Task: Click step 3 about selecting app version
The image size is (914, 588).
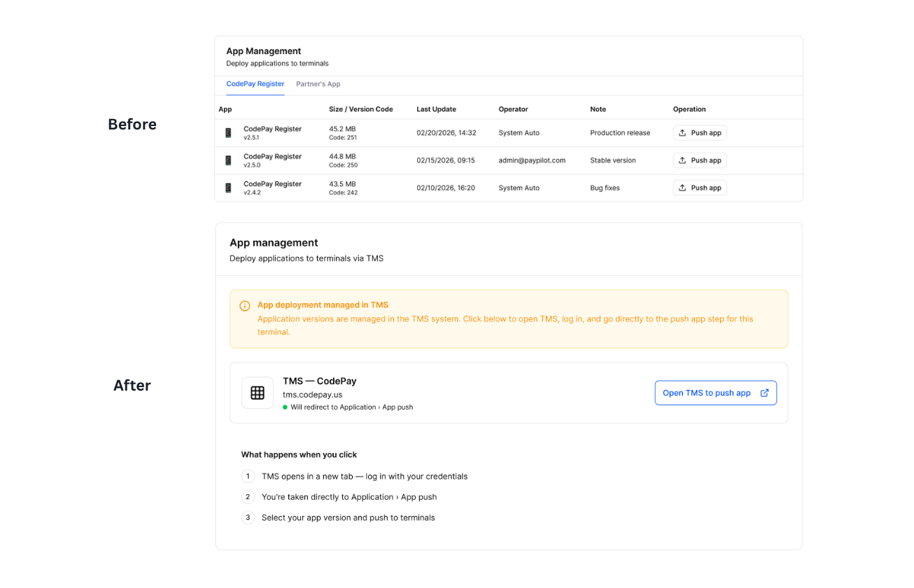Action: point(349,518)
